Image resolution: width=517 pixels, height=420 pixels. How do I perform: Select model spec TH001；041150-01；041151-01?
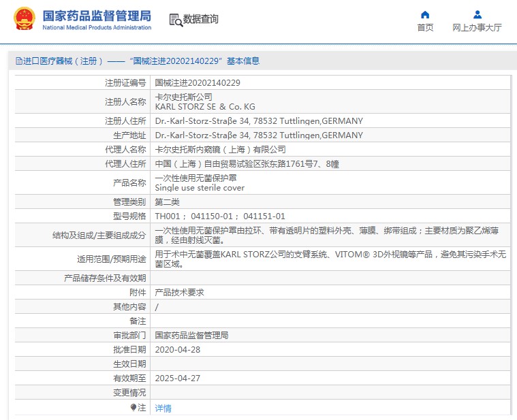(x=220, y=216)
